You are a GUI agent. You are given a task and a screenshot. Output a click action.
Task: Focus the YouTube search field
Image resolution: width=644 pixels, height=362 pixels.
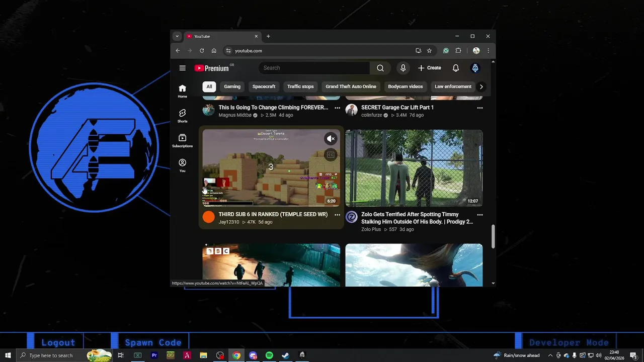[314, 68]
